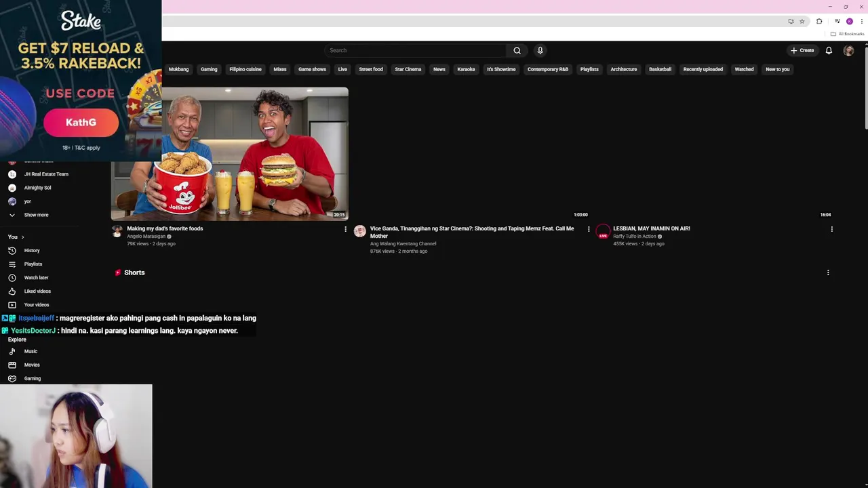The height and width of the screenshot is (488, 868).
Task: Open Ang Walang Kwentang Channel avatar
Action: [360, 231]
